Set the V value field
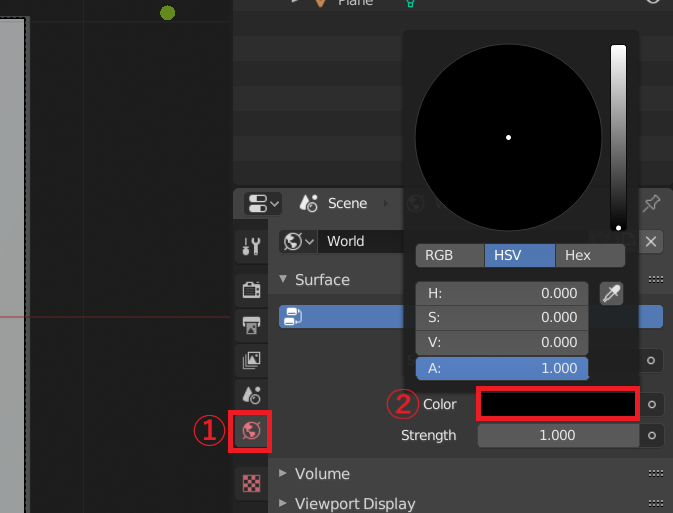Viewport: 673px width, 513px height. (x=502, y=343)
